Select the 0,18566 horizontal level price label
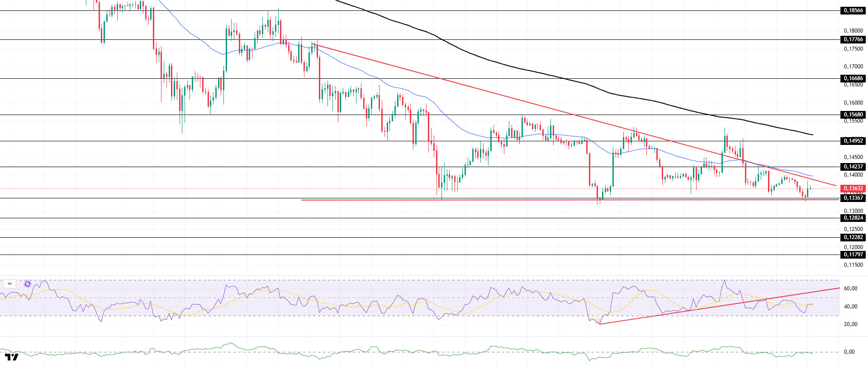 tap(853, 10)
